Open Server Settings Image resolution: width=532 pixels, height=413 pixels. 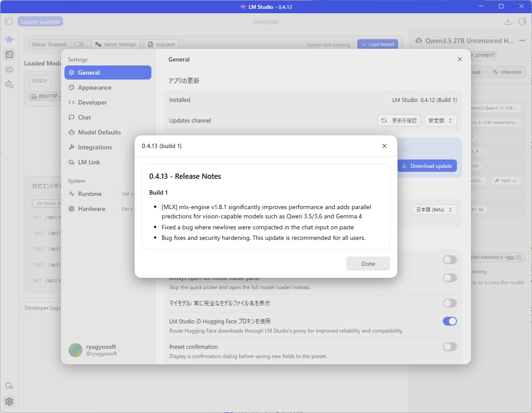pyautogui.click(x=116, y=44)
